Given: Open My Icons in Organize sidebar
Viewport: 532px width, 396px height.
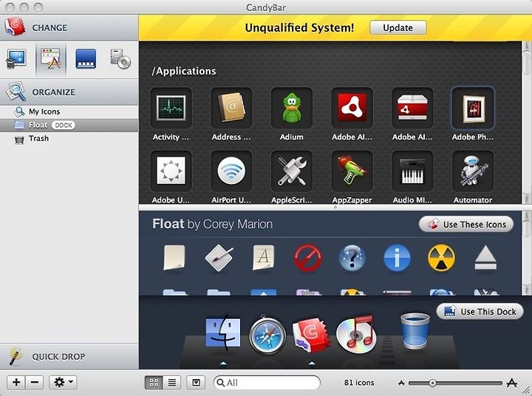Looking at the screenshot, I should coord(69,112).
